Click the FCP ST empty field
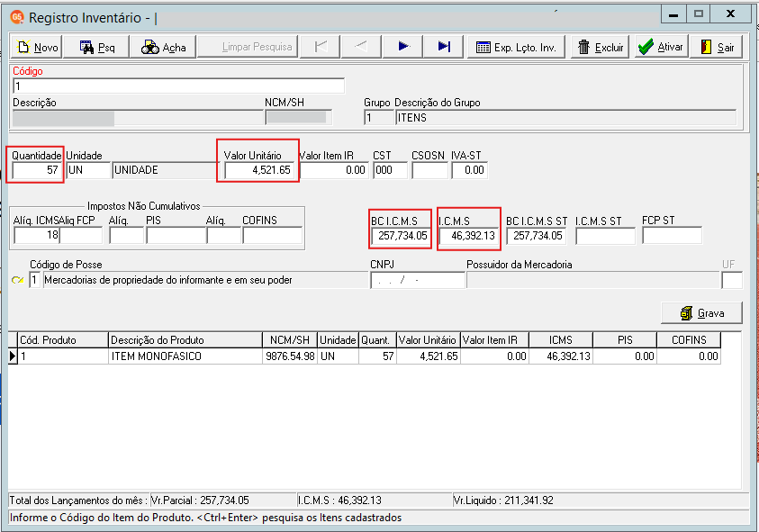759x532 pixels. click(672, 236)
